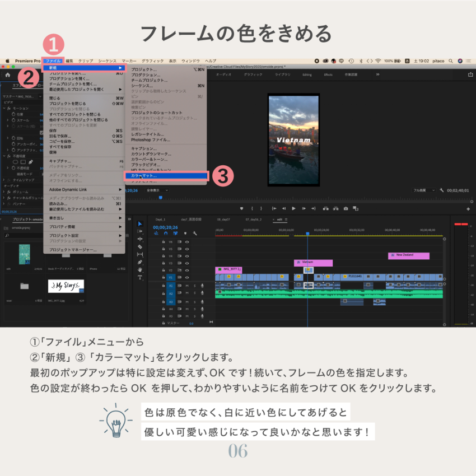Add a marker in the timeline header
The height and width of the screenshot is (476, 476).
pos(185,234)
